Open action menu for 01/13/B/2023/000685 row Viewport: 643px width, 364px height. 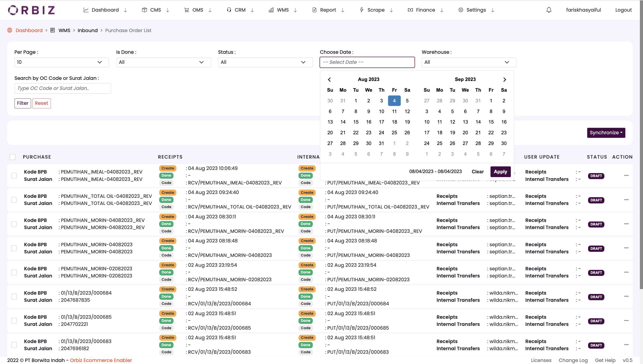pos(626,321)
